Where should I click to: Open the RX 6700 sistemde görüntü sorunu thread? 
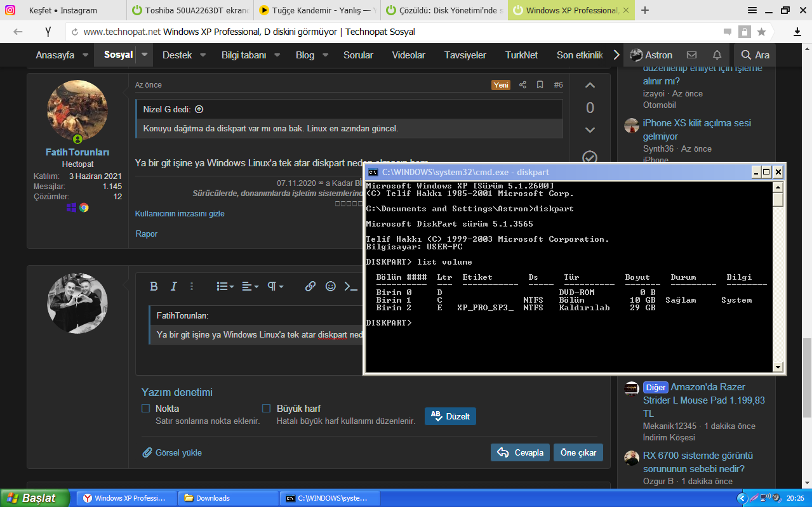point(698,462)
